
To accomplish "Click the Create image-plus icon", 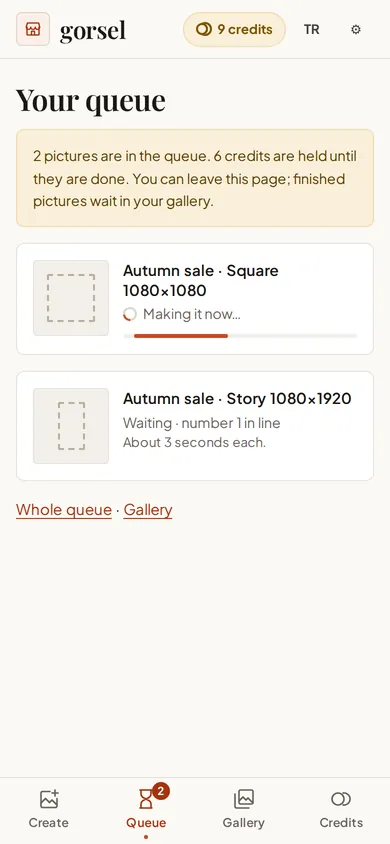I will [49, 799].
